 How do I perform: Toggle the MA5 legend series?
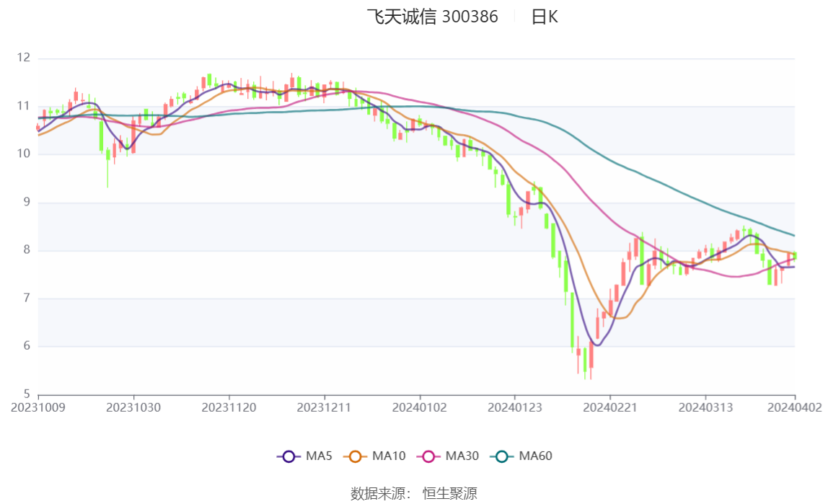click(304, 456)
